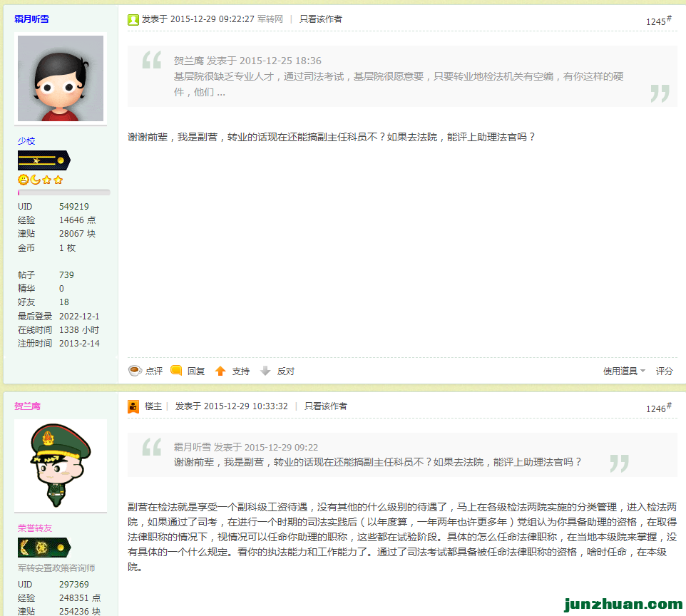This screenshot has height=616, width=686.
Task: Click the 少校 military rank badge
Action: 43,160
